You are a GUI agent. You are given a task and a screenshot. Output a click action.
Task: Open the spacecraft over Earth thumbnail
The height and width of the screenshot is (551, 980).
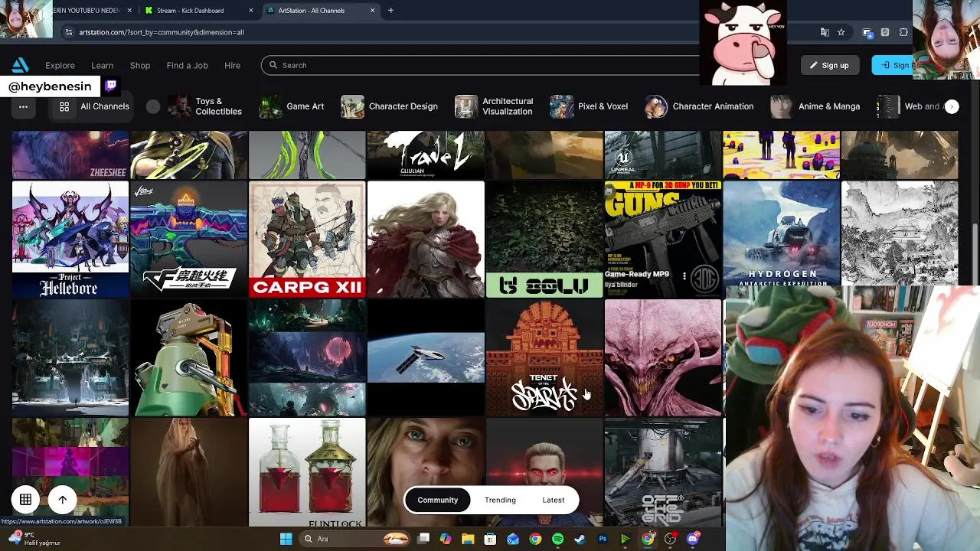pos(426,357)
